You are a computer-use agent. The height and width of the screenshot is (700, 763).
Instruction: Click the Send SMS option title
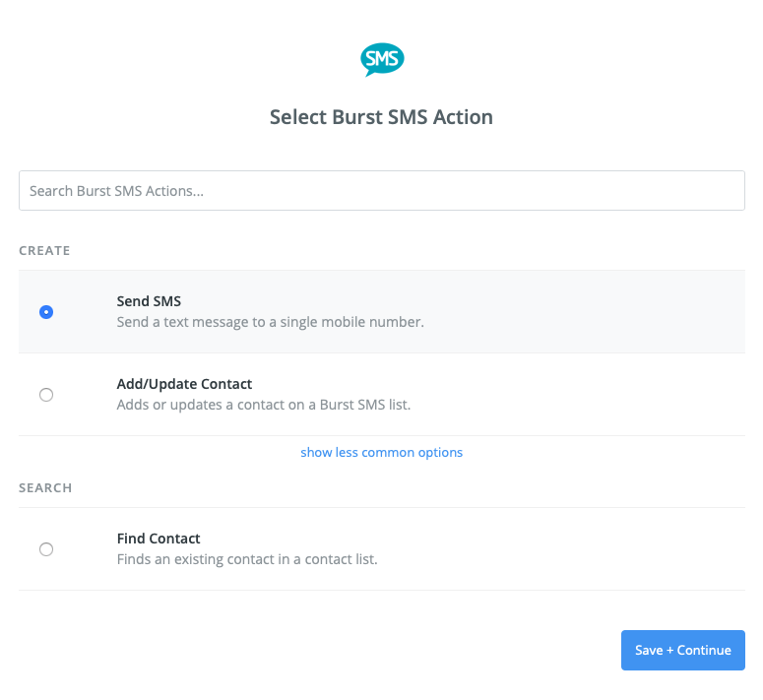pyautogui.click(x=149, y=301)
